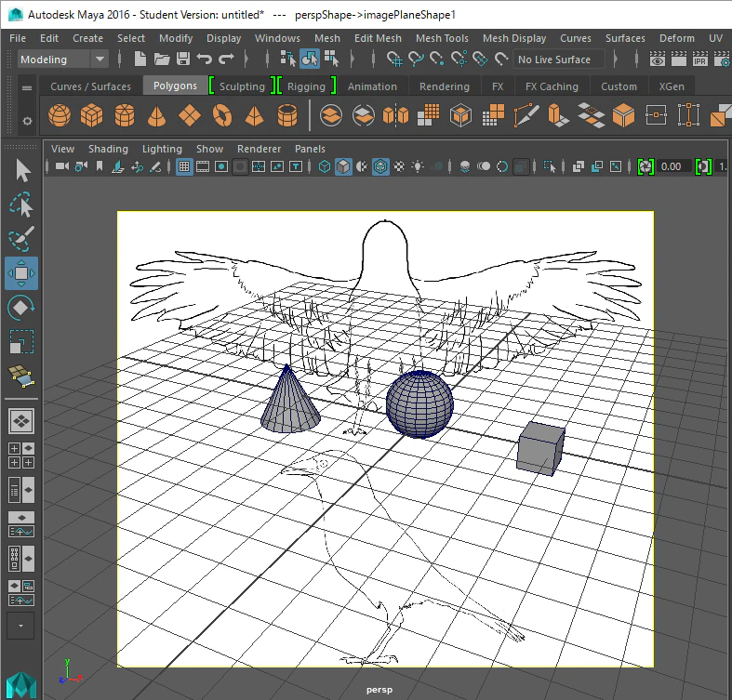Click the Last Tool Used icon

(x=21, y=376)
